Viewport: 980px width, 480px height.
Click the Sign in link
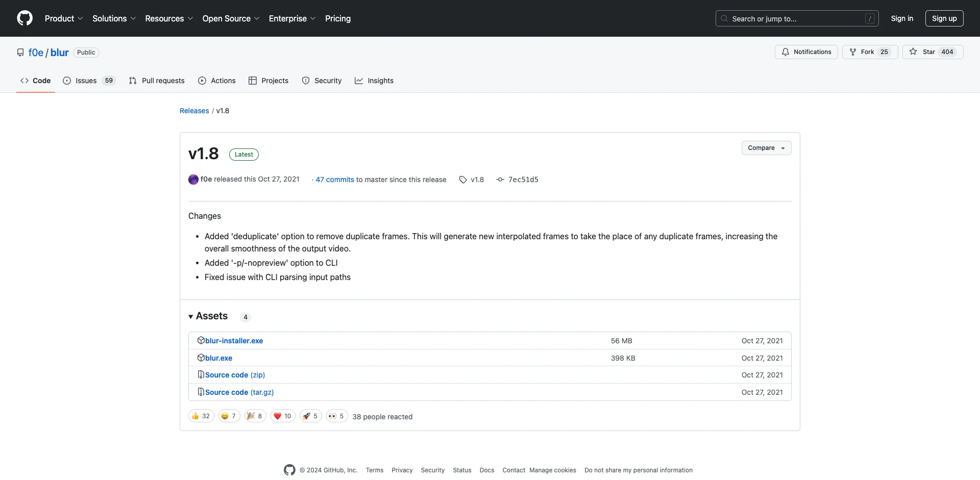point(902,18)
